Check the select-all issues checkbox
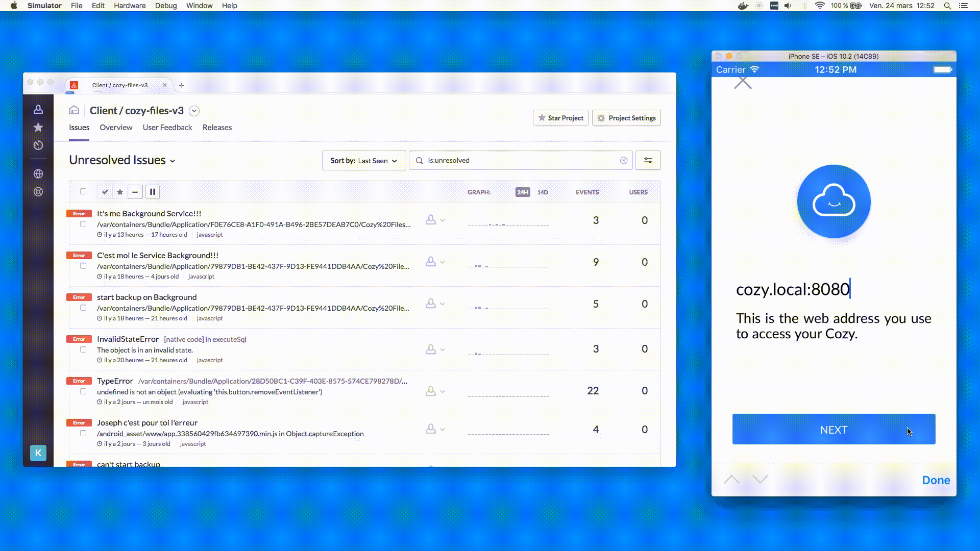Viewport: 980px width, 551px height. click(83, 191)
